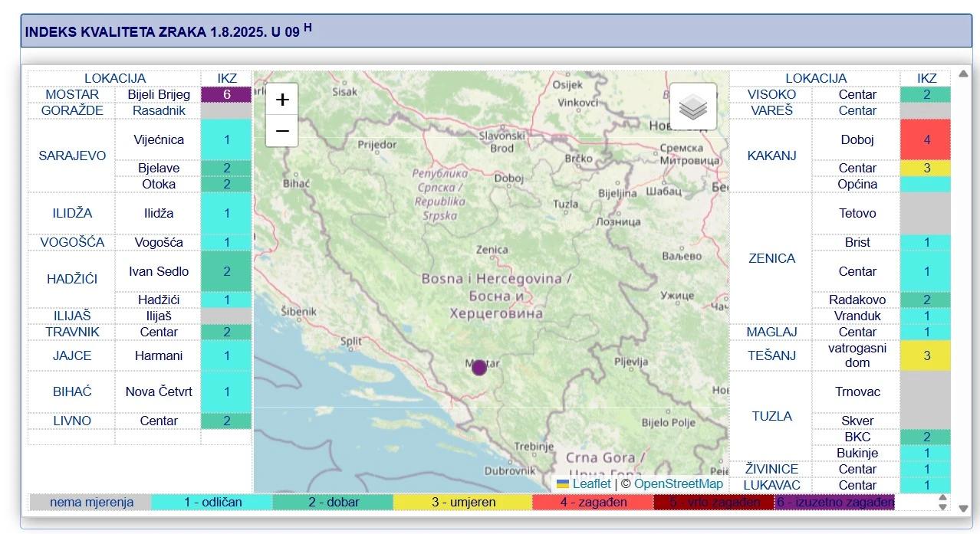Click the small legend stepper arrows
Image resolution: width=980 pixels, height=534 pixels.
click(942, 503)
